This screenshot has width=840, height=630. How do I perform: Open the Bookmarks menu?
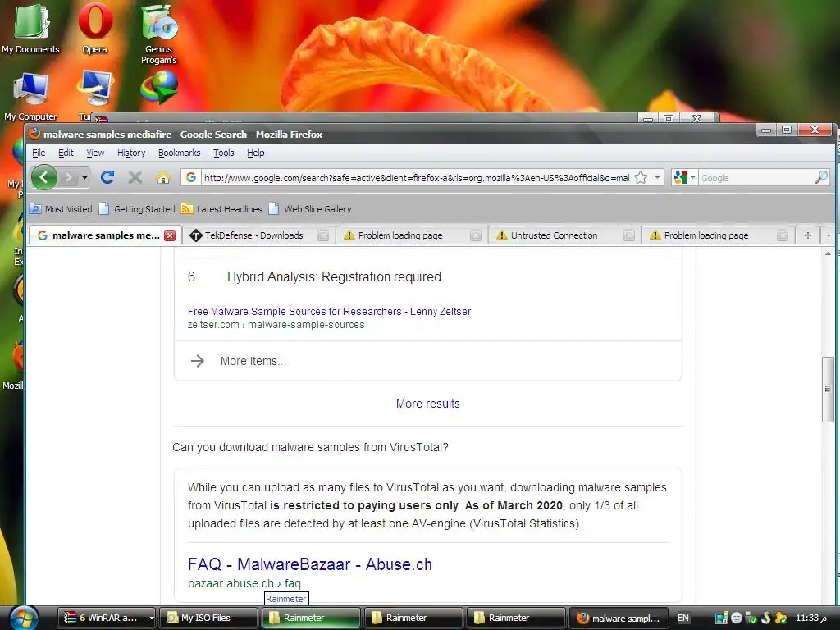(179, 153)
